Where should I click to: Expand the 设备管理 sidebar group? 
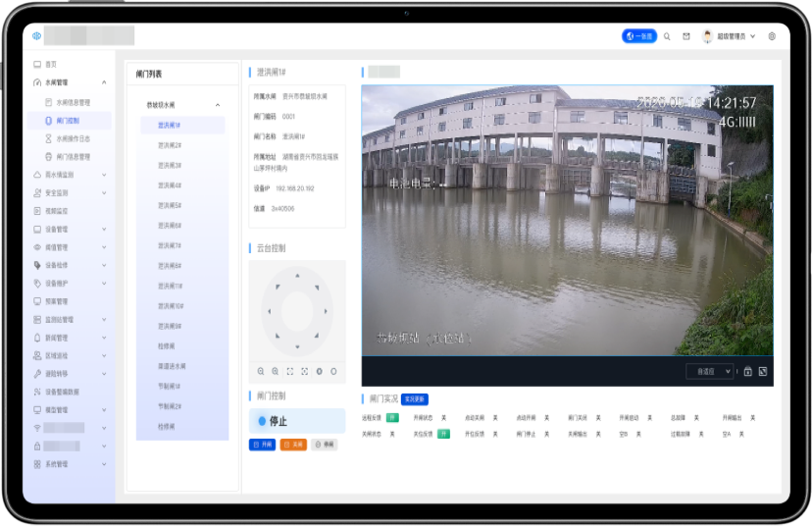pyautogui.click(x=69, y=229)
